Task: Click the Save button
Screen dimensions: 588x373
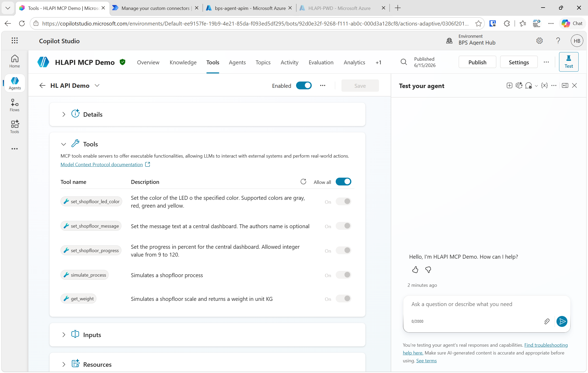Action: pos(360,86)
